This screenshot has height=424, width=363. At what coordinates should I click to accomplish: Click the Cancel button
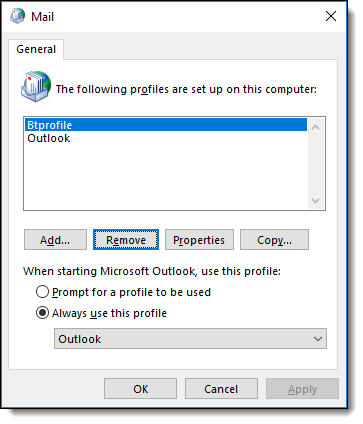point(221,389)
